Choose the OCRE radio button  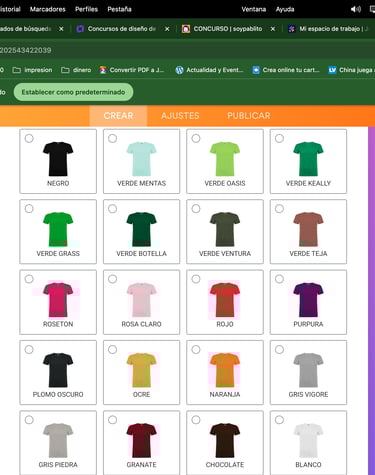[x=112, y=349]
